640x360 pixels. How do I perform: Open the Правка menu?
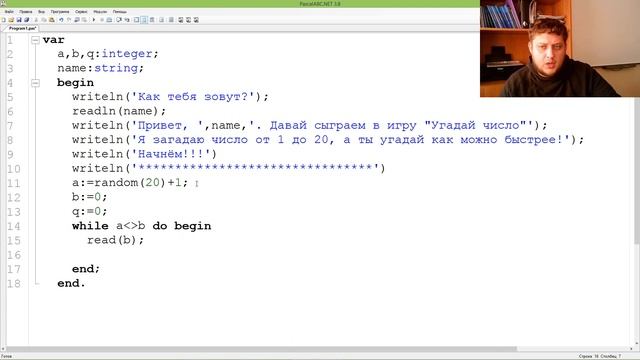(x=25, y=12)
